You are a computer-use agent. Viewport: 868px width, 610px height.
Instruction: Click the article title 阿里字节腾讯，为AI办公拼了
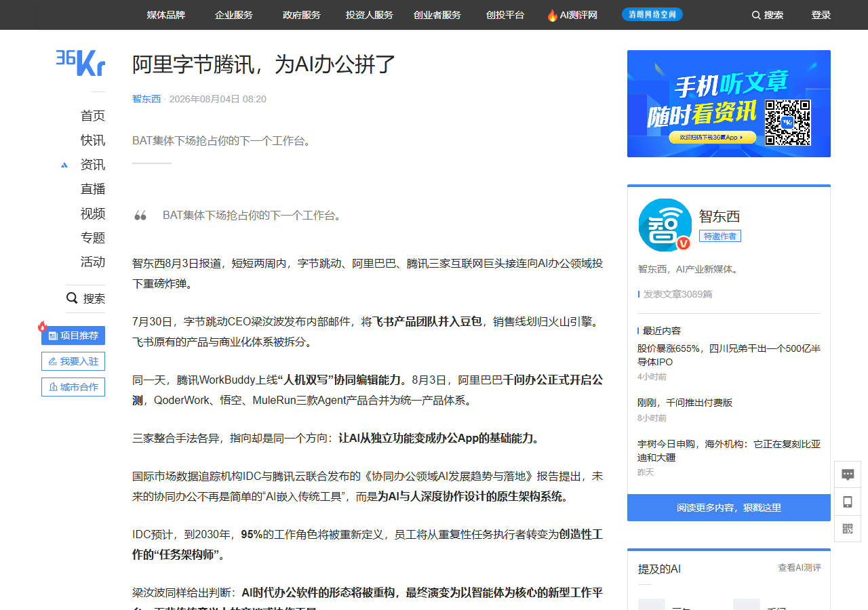(264, 64)
